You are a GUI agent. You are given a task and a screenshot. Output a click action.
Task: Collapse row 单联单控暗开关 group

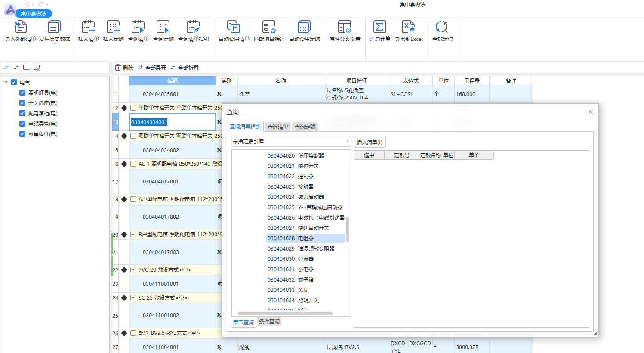click(133, 108)
